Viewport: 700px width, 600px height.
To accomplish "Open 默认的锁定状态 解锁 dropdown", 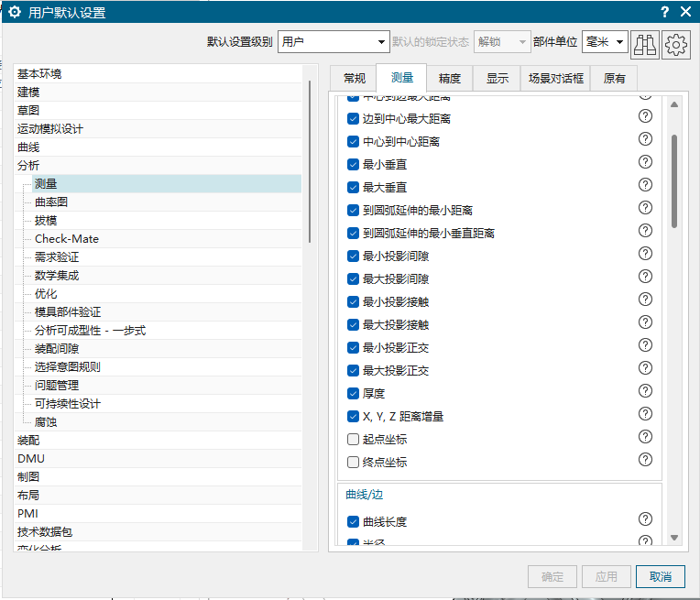I will click(502, 42).
